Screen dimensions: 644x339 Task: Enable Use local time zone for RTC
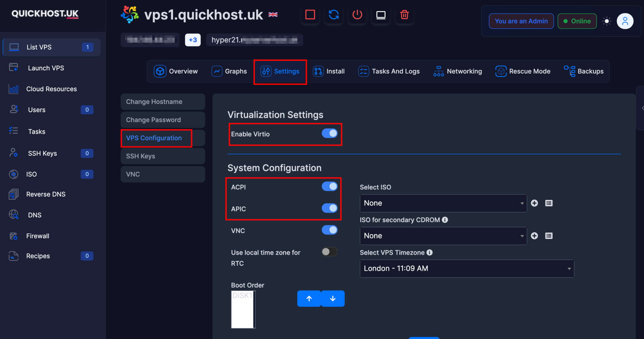[x=330, y=252]
